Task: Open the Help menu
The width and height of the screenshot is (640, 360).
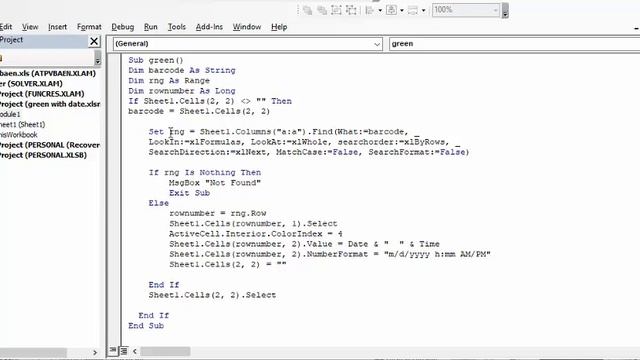Action: point(279,27)
